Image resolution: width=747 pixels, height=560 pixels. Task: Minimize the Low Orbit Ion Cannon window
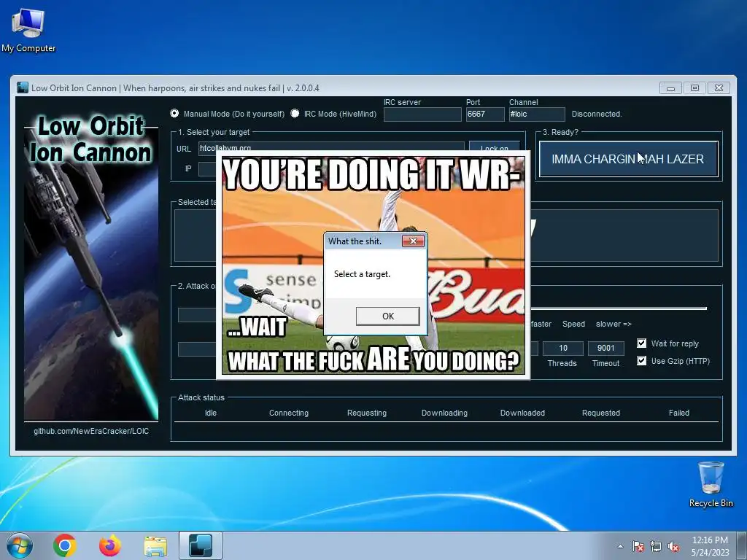671,88
